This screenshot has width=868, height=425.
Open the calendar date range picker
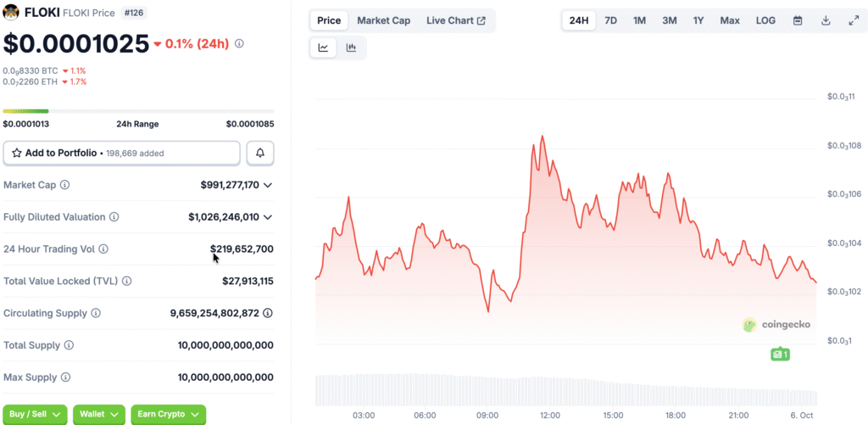[798, 20]
